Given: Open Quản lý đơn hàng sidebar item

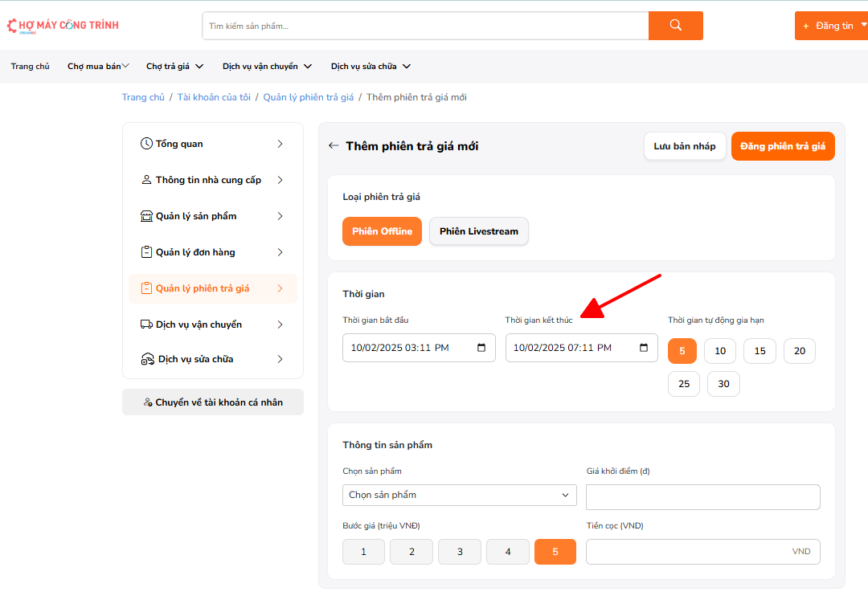Looking at the screenshot, I should click(x=211, y=252).
